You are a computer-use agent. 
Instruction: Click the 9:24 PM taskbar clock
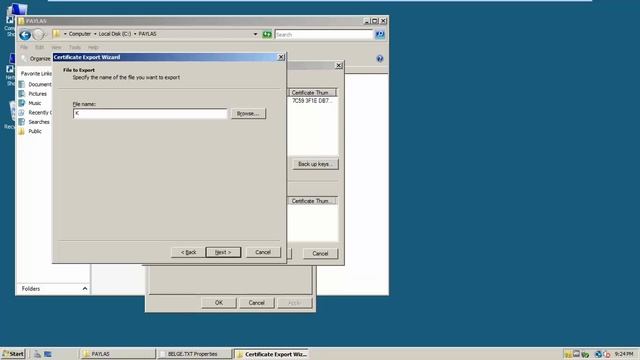click(x=624, y=354)
